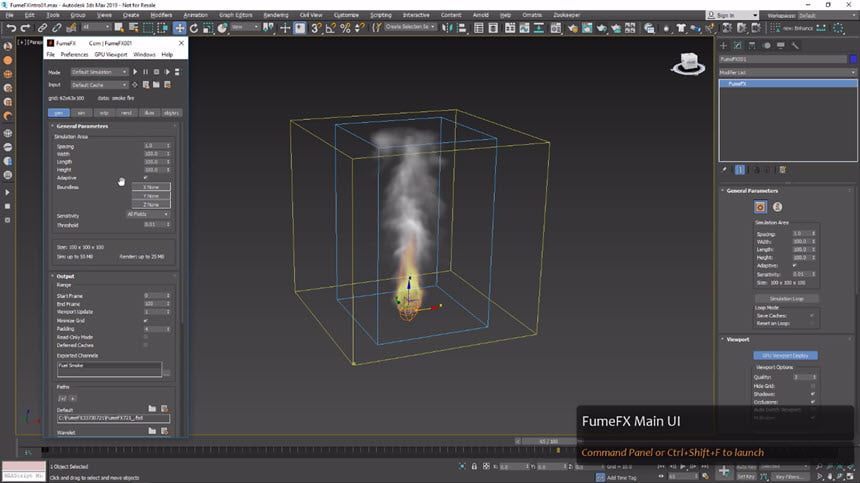Open the Preferences menu in FumeFX window
Image resolution: width=860 pixels, height=483 pixels.
coord(74,55)
